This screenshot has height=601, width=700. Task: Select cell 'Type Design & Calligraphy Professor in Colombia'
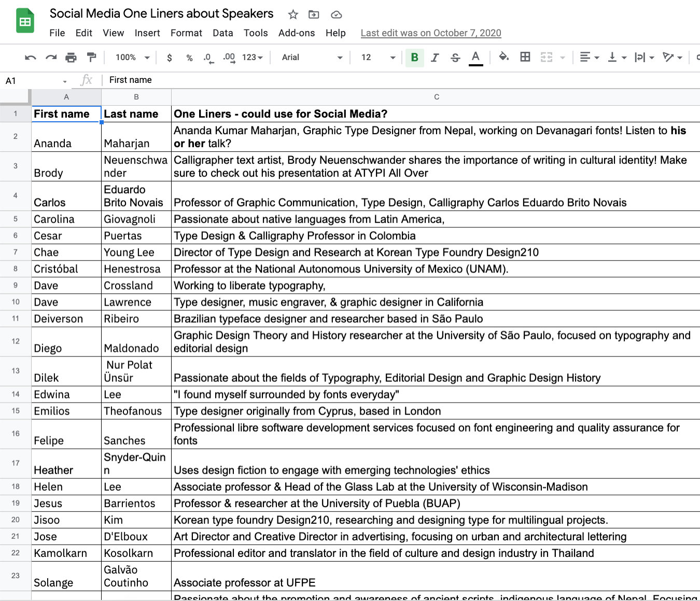pyautogui.click(x=436, y=236)
